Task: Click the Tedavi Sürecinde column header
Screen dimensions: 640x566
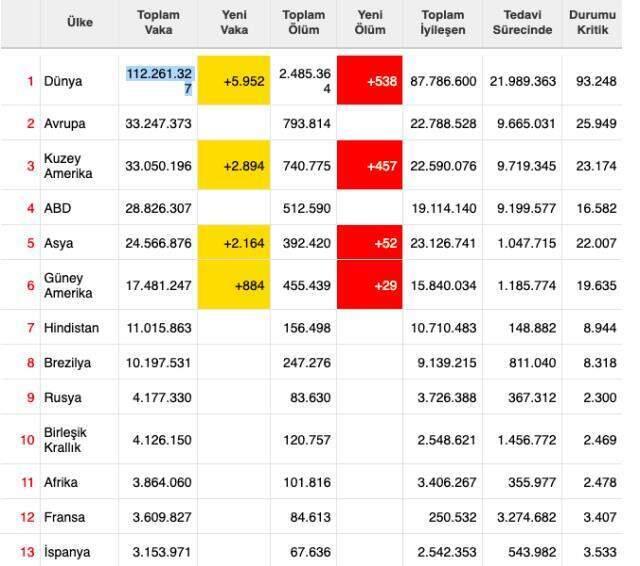Action: 522,22
